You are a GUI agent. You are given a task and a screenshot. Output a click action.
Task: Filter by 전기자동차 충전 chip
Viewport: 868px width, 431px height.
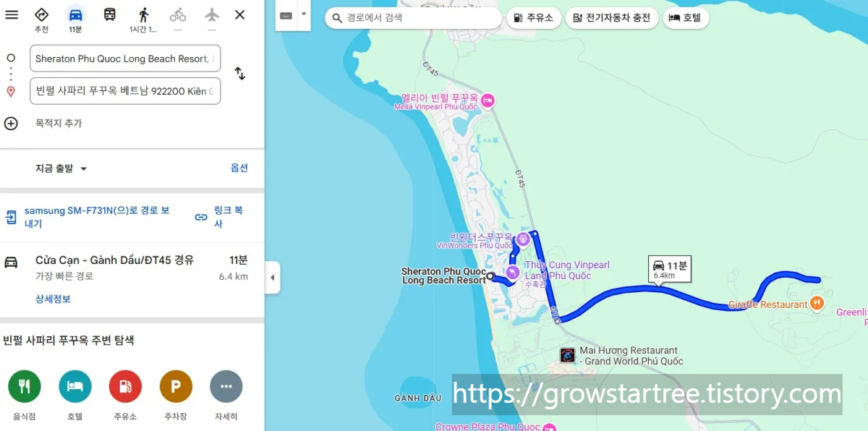[x=612, y=17]
